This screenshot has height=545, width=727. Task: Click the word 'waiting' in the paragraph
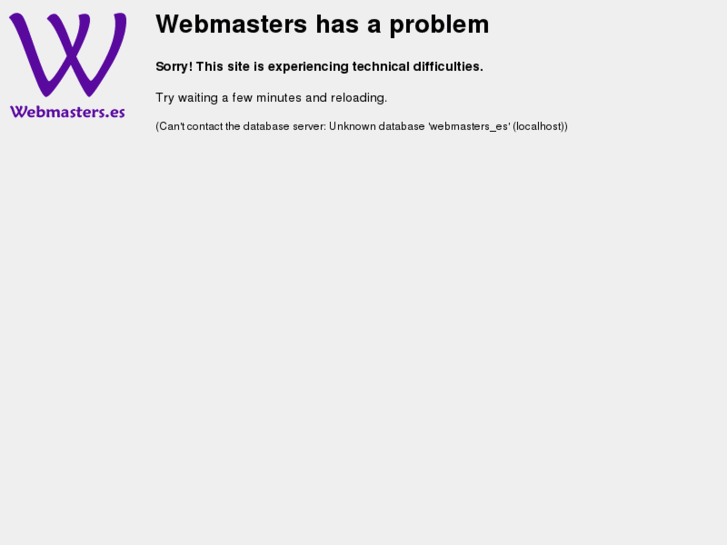pyautogui.click(x=198, y=98)
